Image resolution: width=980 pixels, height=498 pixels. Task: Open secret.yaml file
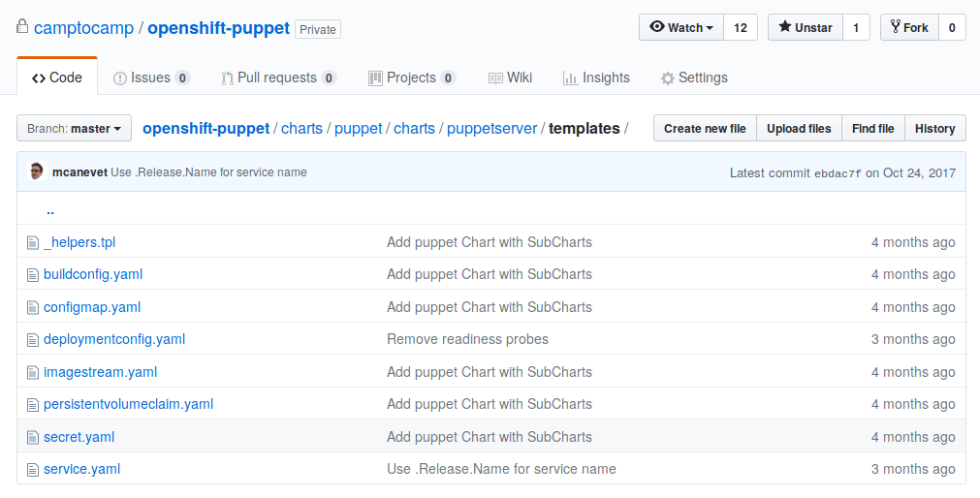[79, 437]
